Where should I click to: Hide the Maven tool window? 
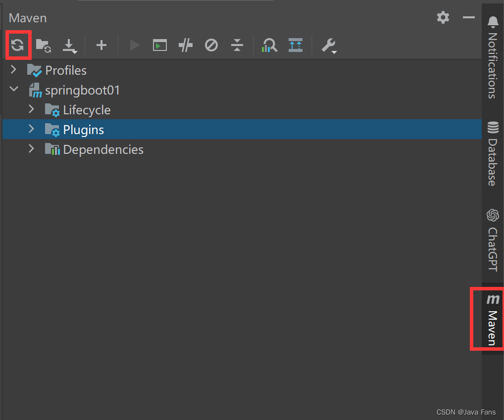click(469, 17)
